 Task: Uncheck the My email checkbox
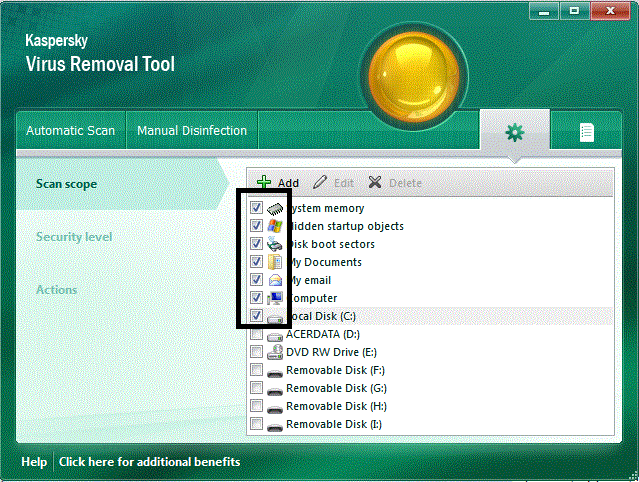coord(256,280)
